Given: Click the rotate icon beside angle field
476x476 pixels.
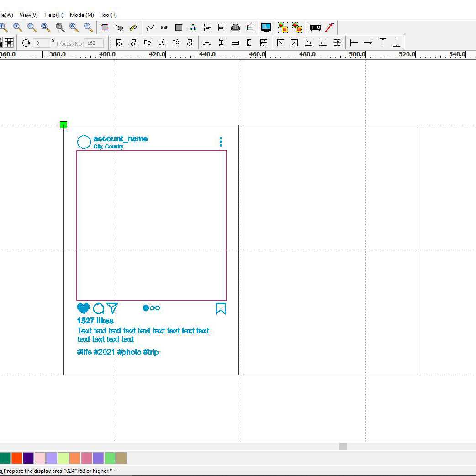Looking at the screenshot, I should [x=26, y=43].
